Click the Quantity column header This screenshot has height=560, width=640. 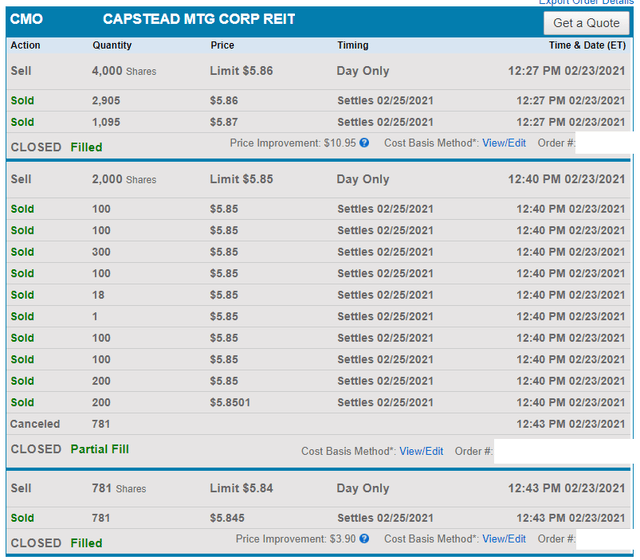[x=112, y=45]
